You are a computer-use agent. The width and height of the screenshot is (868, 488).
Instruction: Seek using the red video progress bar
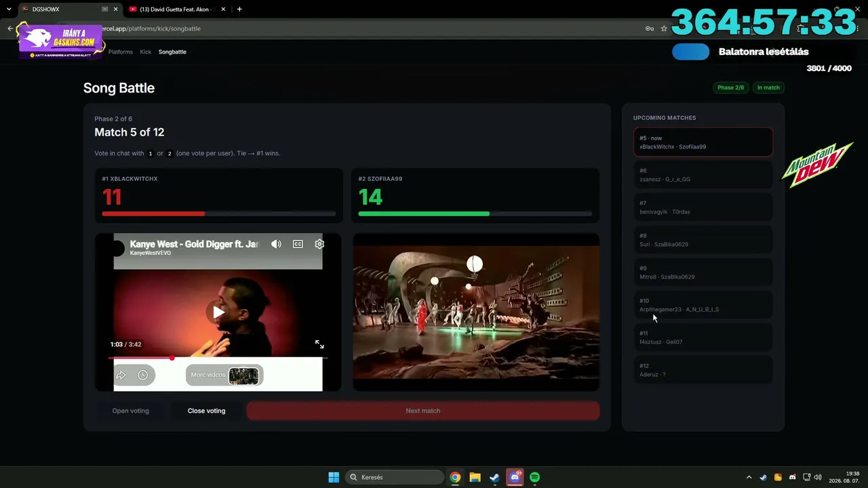218,358
